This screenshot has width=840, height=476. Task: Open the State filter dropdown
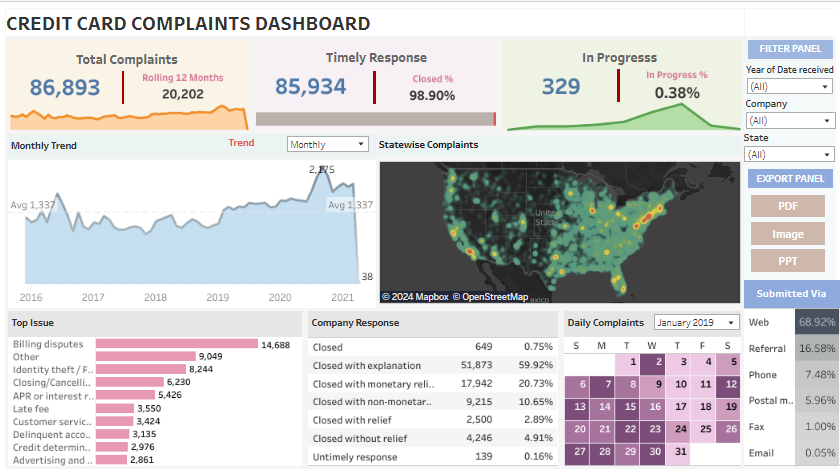coord(789,154)
